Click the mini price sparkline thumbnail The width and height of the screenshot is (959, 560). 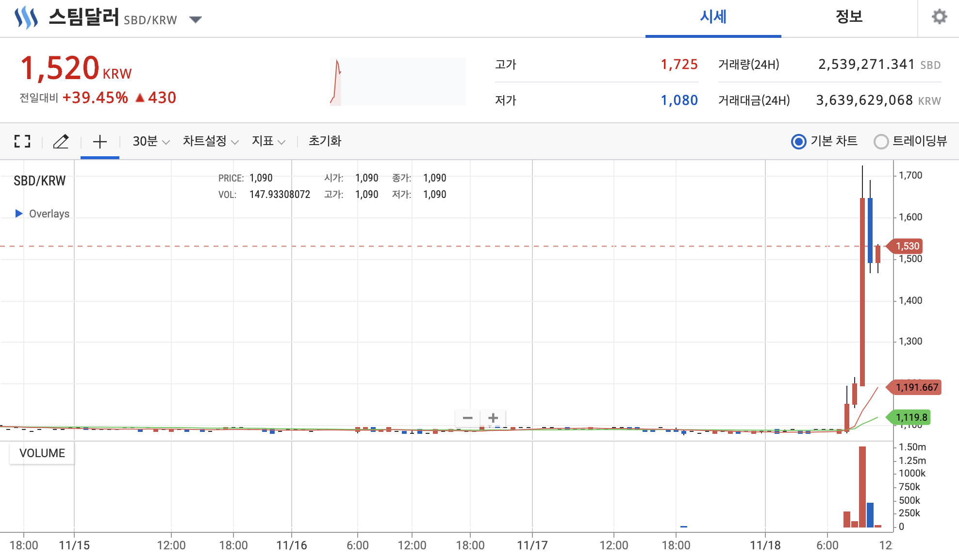coord(397,82)
